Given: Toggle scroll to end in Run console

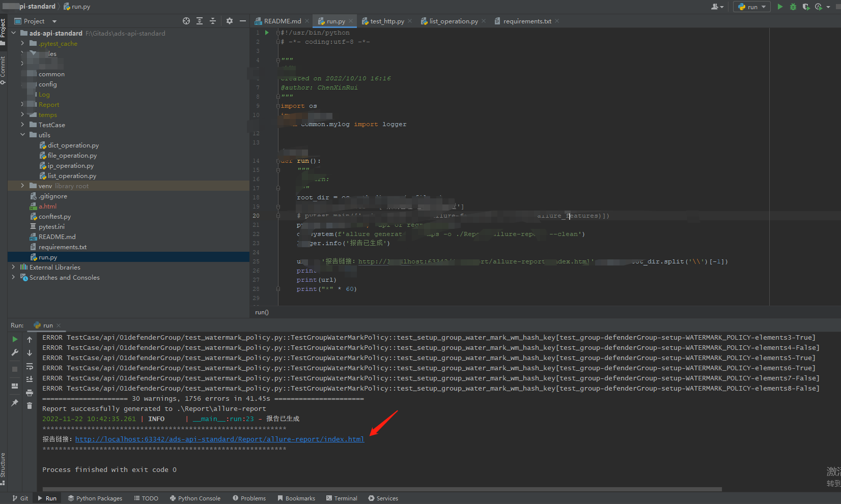Looking at the screenshot, I should pos(30,379).
